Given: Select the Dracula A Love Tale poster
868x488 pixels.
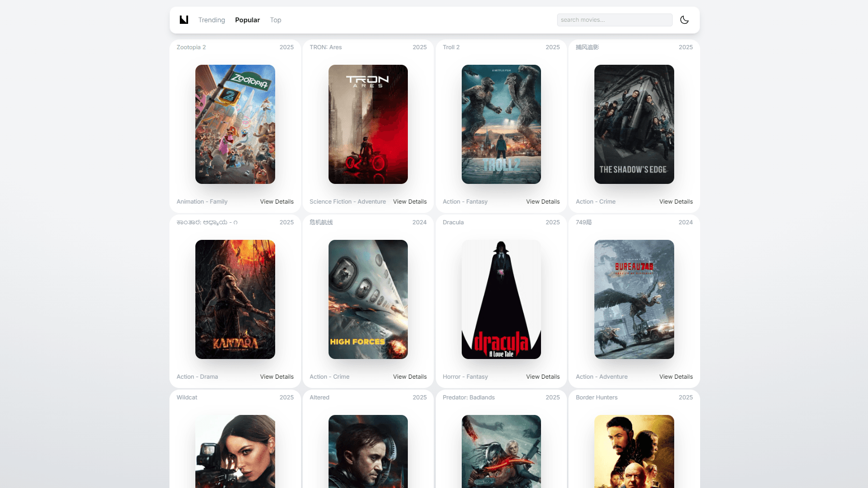Looking at the screenshot, I should (501, 299).
